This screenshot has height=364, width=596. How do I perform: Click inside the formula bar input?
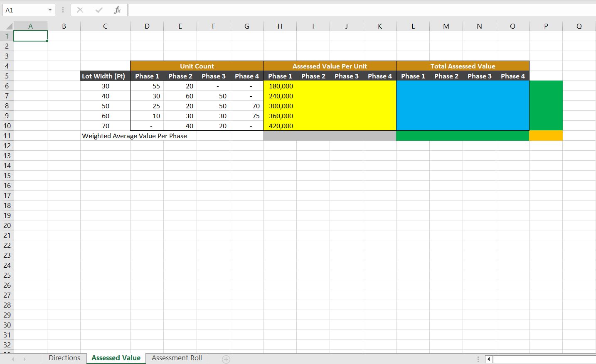coord(362,10)
